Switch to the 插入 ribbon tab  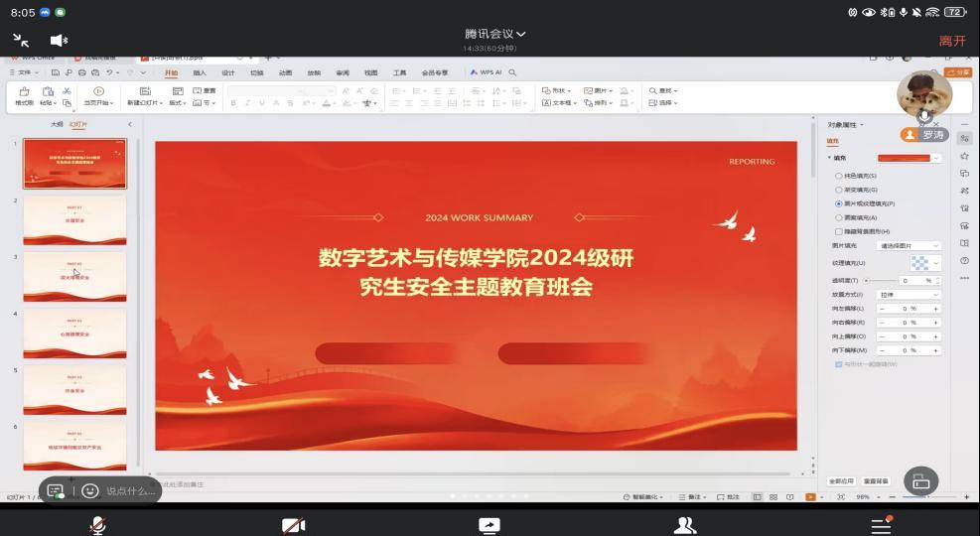200,72
